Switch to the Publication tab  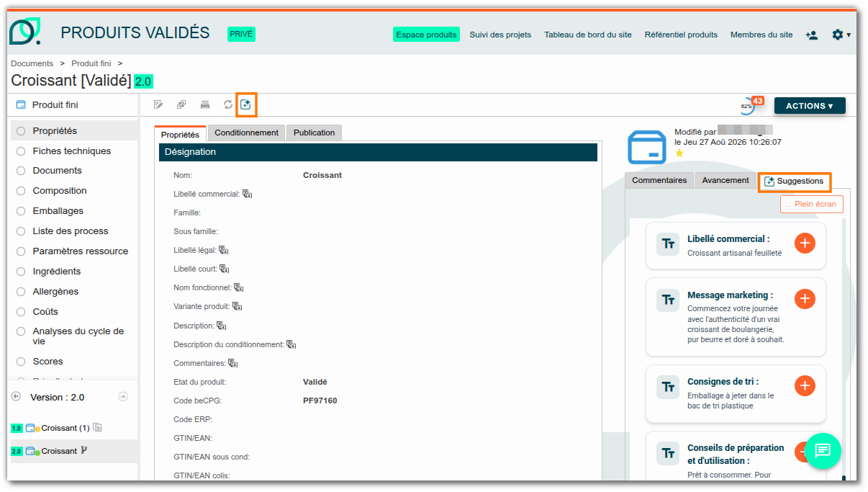314,133
